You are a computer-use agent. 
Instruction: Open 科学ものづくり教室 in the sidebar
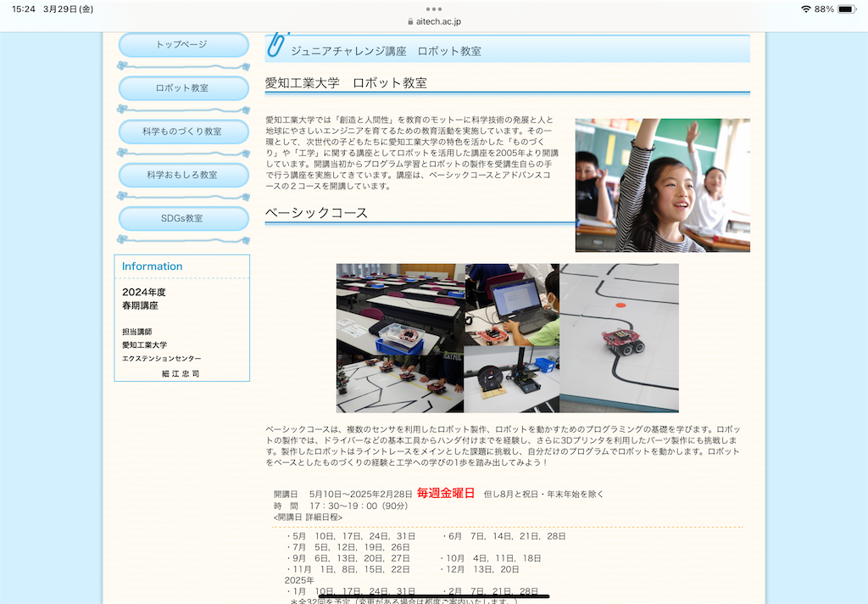coord(183,131)
